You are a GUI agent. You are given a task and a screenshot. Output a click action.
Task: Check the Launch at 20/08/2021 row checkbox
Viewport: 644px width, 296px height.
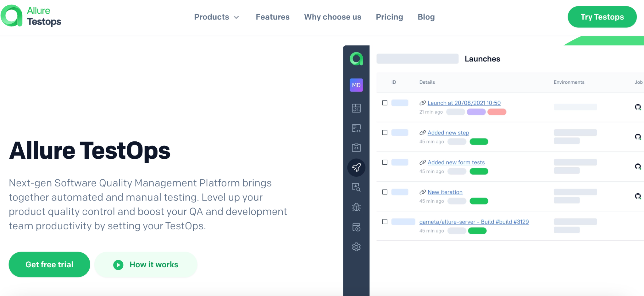point(385,103)
